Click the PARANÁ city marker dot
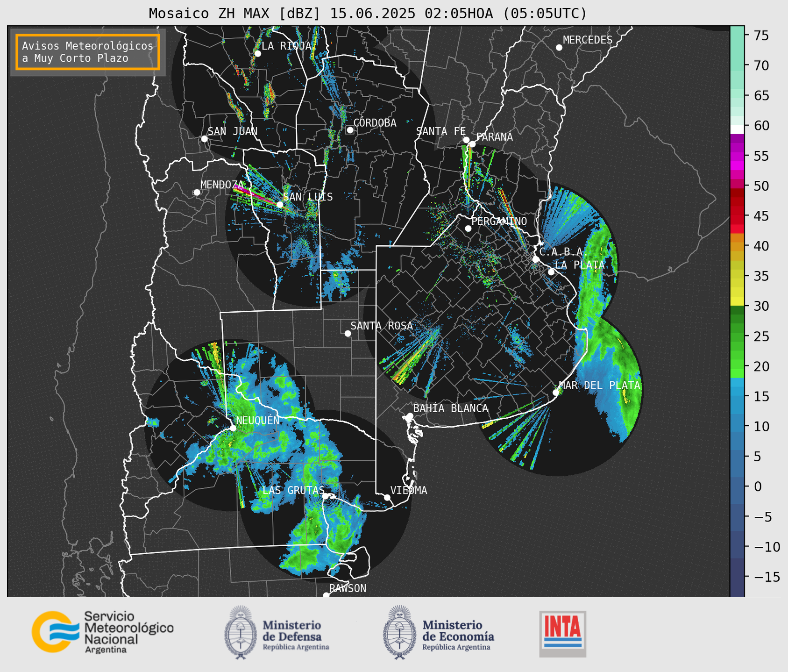 tap(472, 144)
